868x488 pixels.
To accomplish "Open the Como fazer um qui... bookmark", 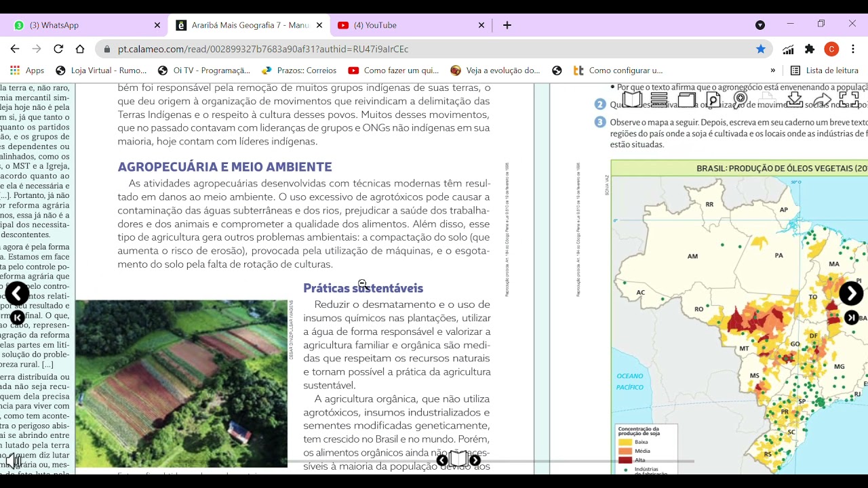I will [x=393, y=70].
